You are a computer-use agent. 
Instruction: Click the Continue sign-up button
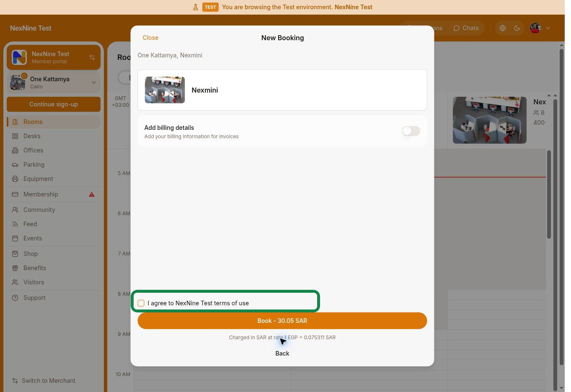54,104
